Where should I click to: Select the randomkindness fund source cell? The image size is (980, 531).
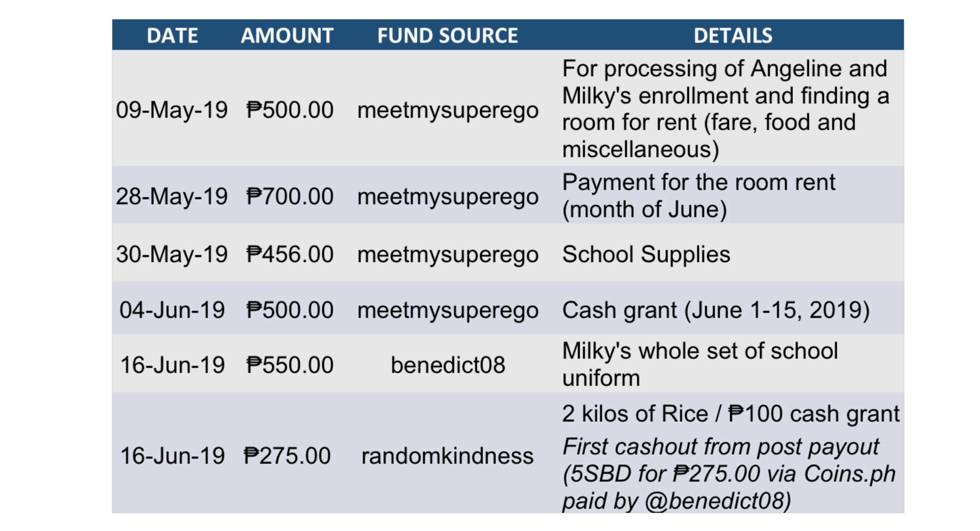[447, 455]
